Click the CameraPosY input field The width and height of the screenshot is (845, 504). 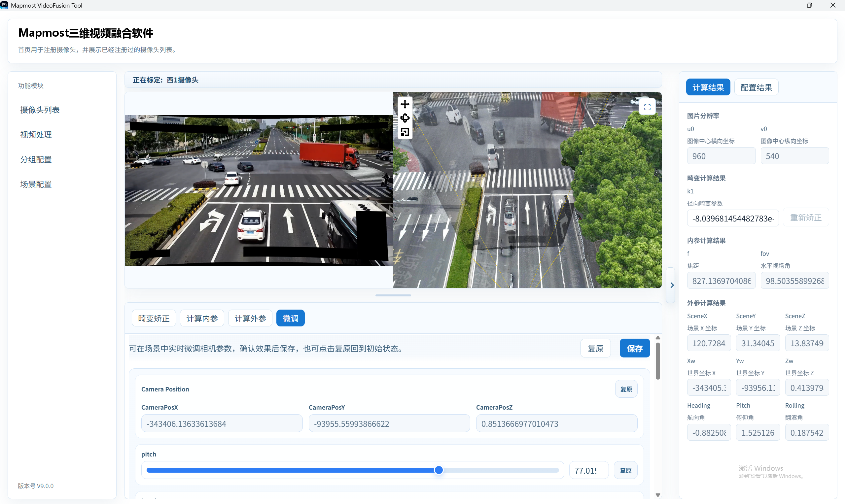pos(389,423)
